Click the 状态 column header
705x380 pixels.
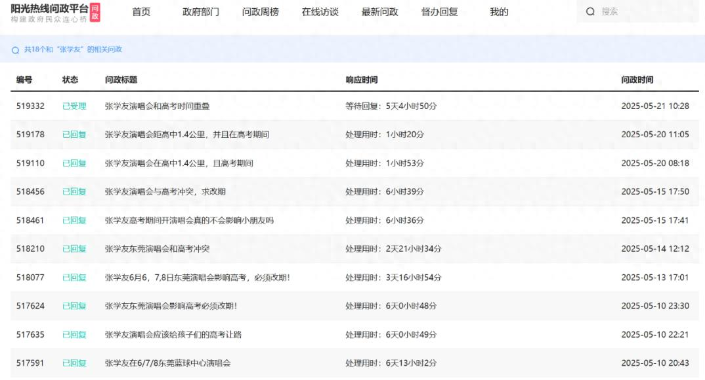pos(70,80)
